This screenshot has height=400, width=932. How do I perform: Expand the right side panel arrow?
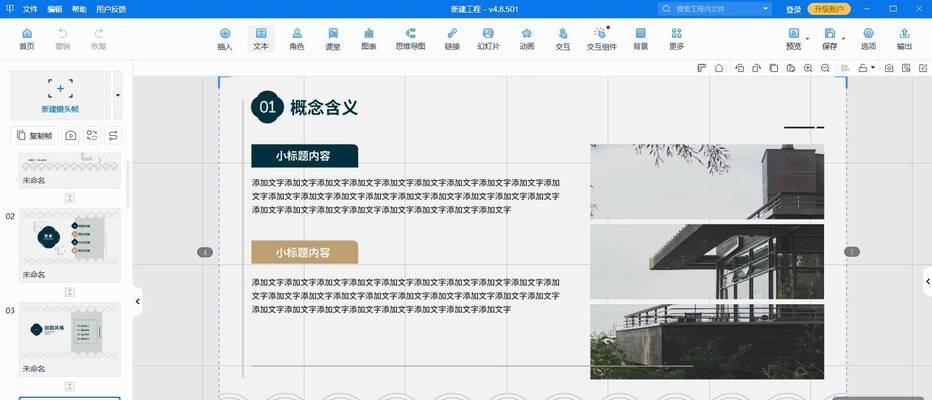click(927, 282)
